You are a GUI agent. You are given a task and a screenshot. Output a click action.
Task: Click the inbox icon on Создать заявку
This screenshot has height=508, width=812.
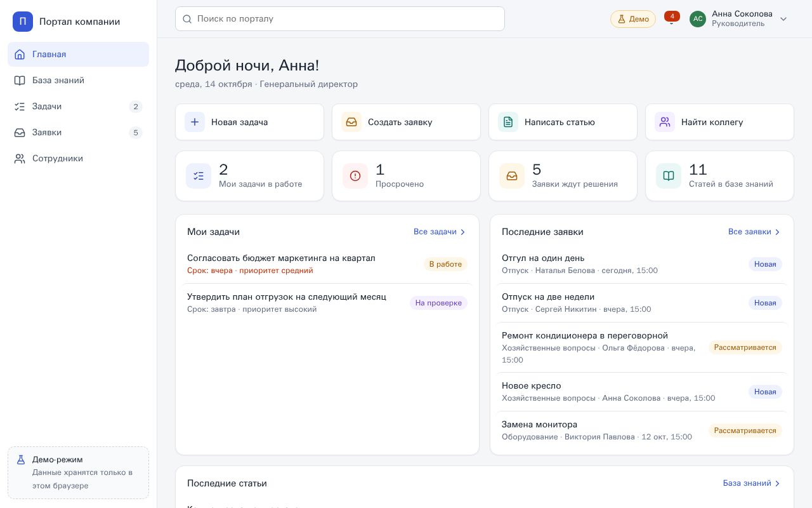pyautogui.click(x=351, y=122)
